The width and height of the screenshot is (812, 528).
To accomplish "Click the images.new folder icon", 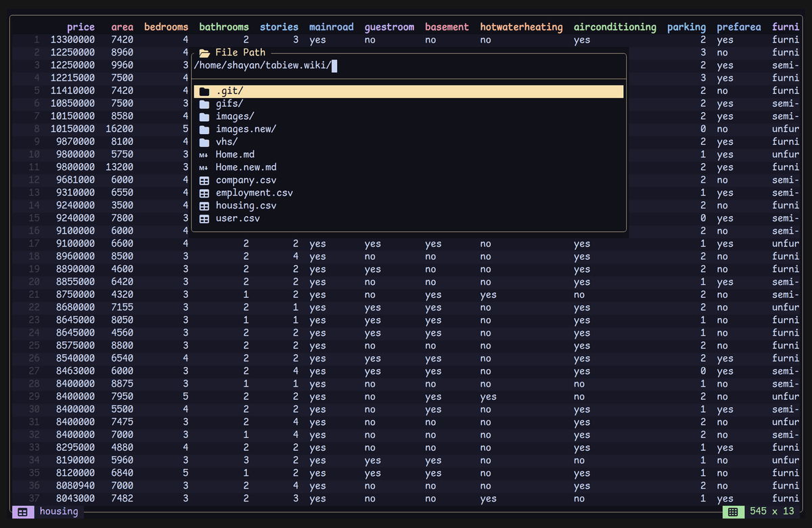I will click(x=204, y=129).
